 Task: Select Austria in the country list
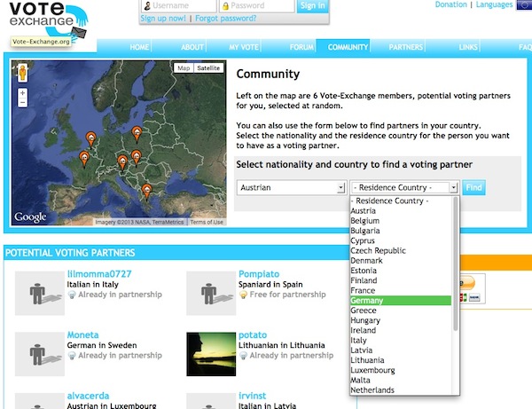point(401,211)
